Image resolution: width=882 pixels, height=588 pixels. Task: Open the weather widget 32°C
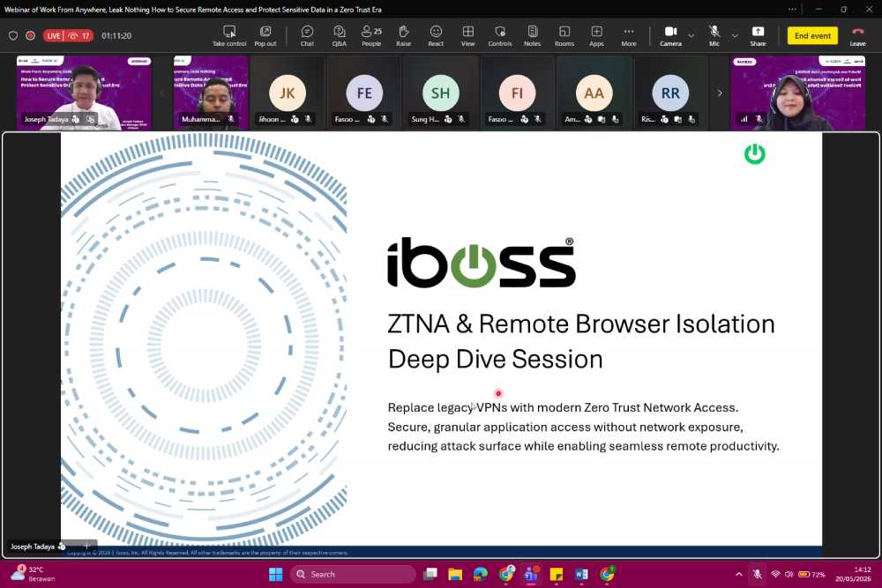33,574
